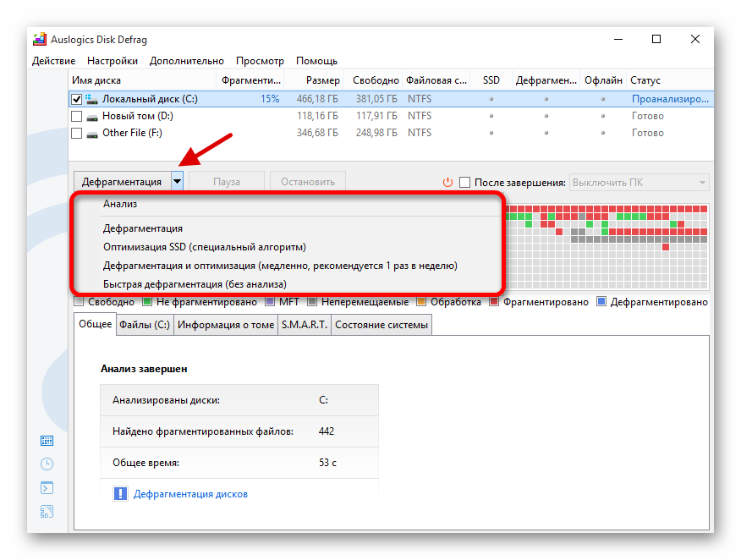Uncheck the Локальный диск (C:) checkbox

(77, 99)
